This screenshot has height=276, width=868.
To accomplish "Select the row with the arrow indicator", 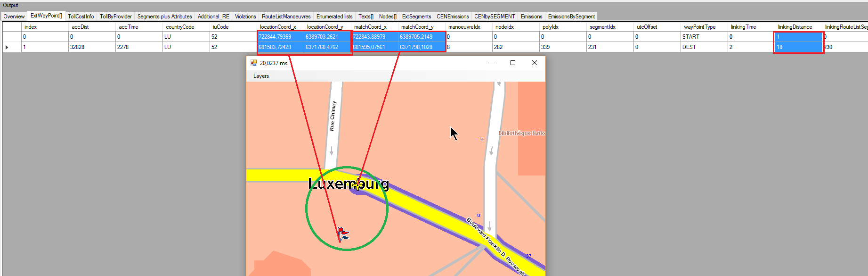I will [7, 47].
